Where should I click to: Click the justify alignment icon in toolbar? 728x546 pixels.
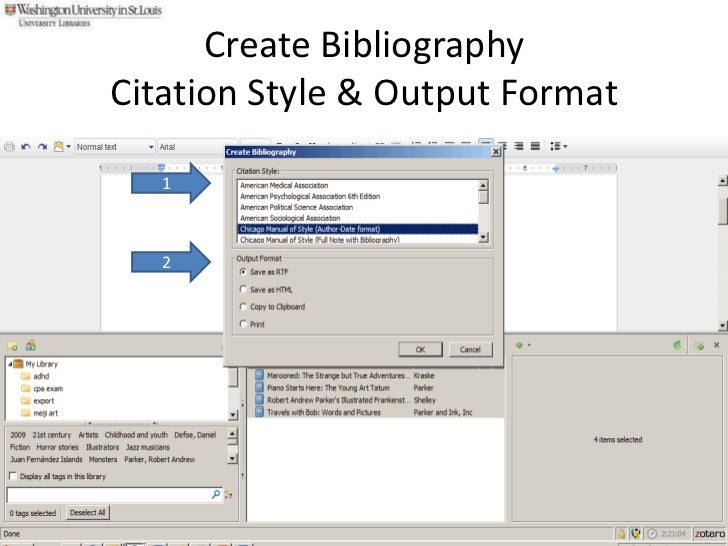click(x=535, y=146)
